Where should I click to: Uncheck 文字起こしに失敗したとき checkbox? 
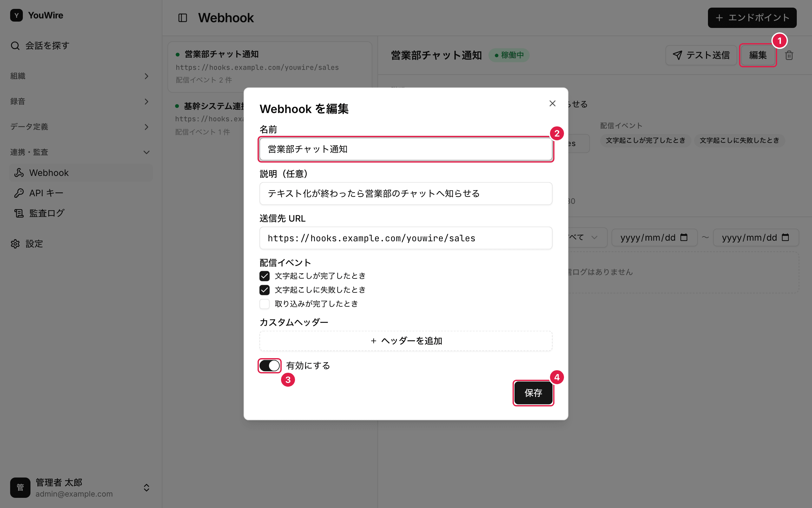[265, 290]
